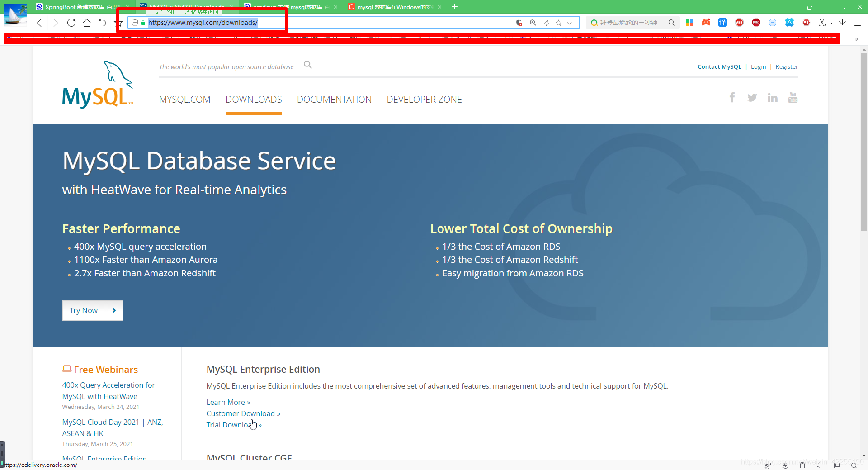Image resolution: width=868 pixels, height=470 pixels.
Task: Click the scissors screenshot tool
Action: [x=822, y=23]
